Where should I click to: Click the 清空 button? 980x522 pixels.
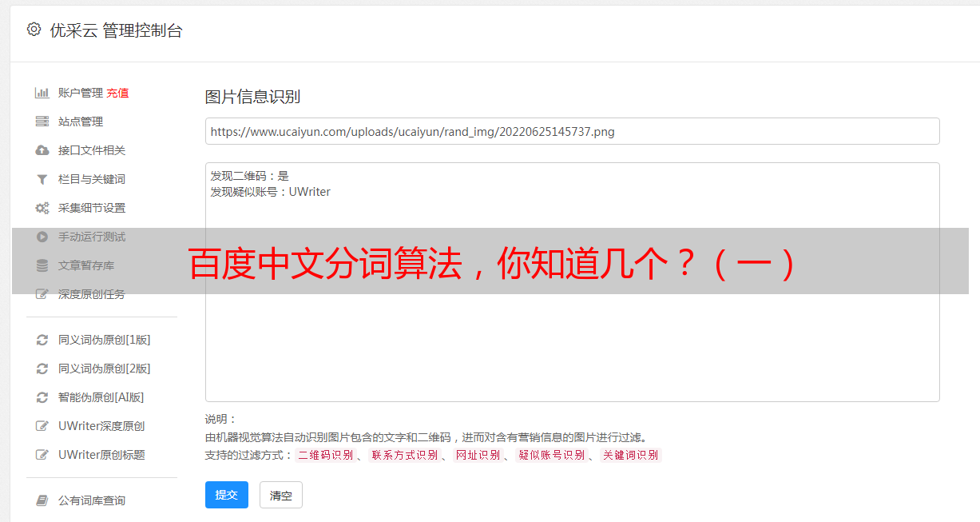point(281,495)
